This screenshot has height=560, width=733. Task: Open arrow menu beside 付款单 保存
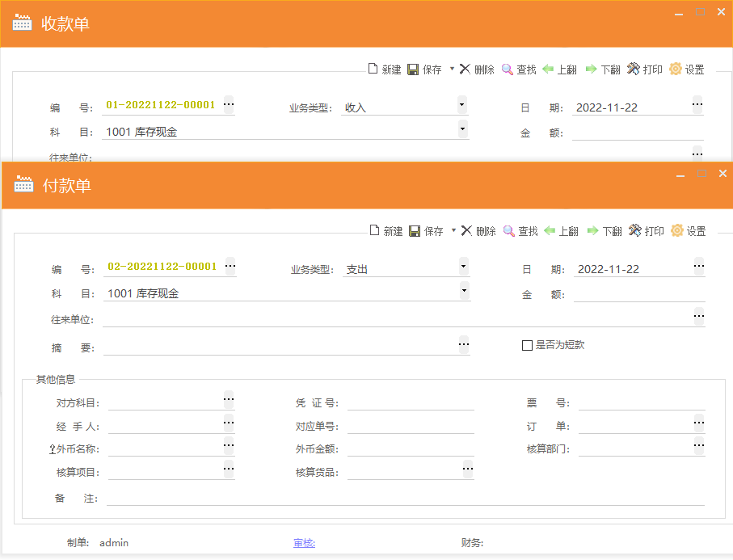453,230
